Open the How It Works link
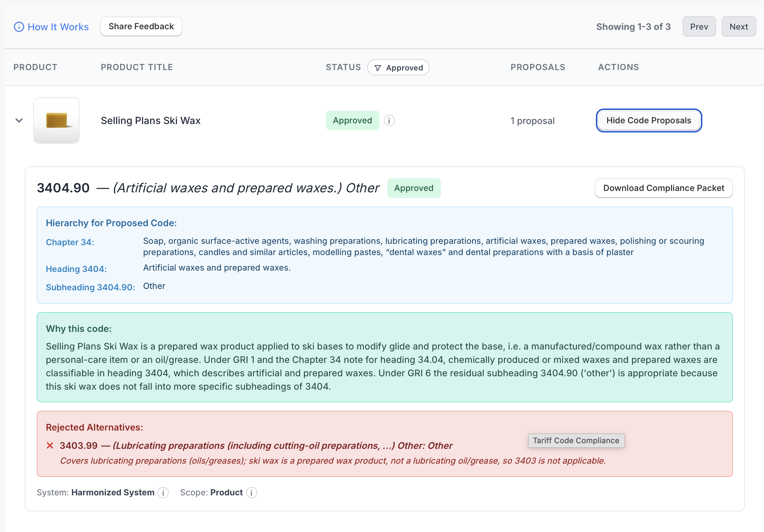Image resolution: width=764 pixels, height=532 pixels. (x=58, y=26)
